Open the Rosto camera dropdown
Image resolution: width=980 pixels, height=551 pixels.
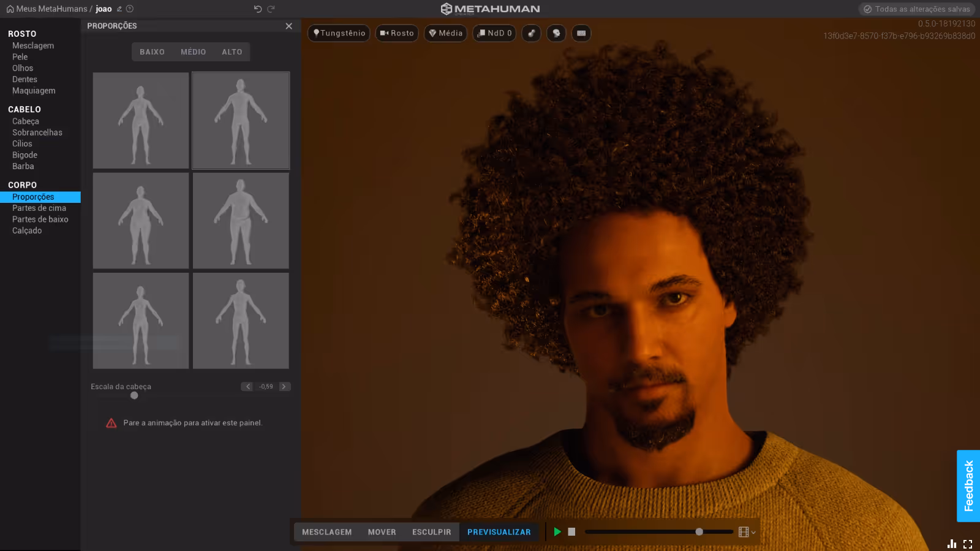[x=397, y=33]
